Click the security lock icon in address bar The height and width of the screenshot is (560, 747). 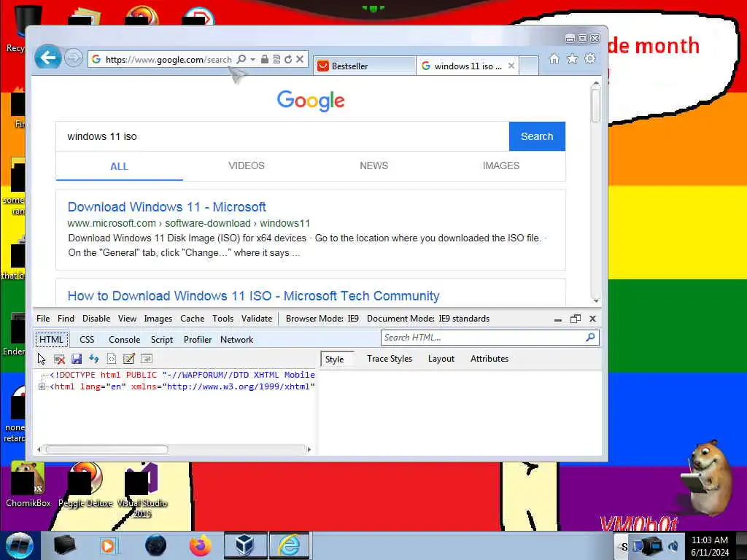pyautogui.click(x=264, y=60)
